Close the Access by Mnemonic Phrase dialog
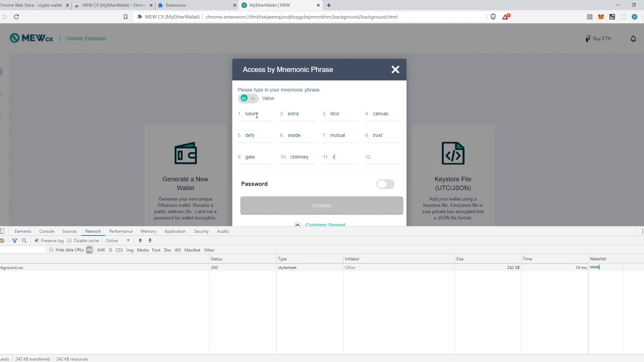 [x=395, y=70]
